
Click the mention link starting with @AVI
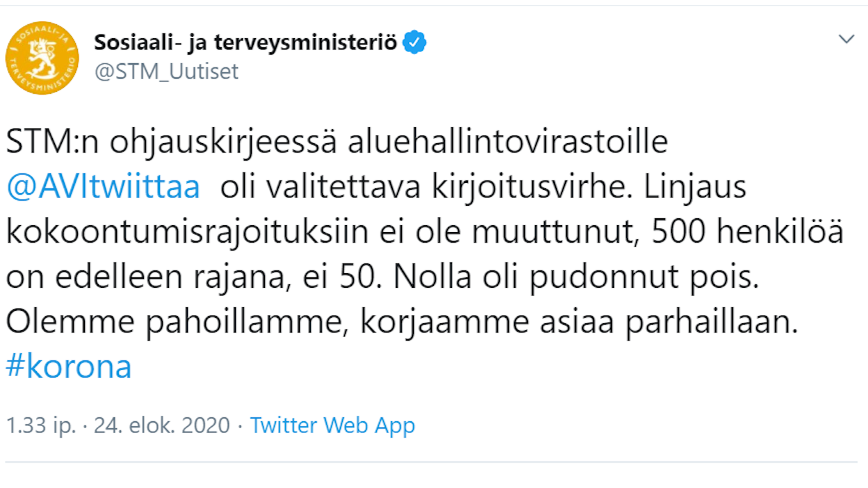102,186
